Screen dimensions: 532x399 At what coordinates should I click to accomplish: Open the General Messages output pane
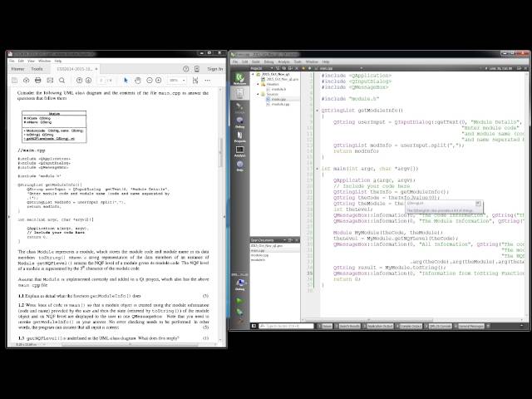click(470, 326)
